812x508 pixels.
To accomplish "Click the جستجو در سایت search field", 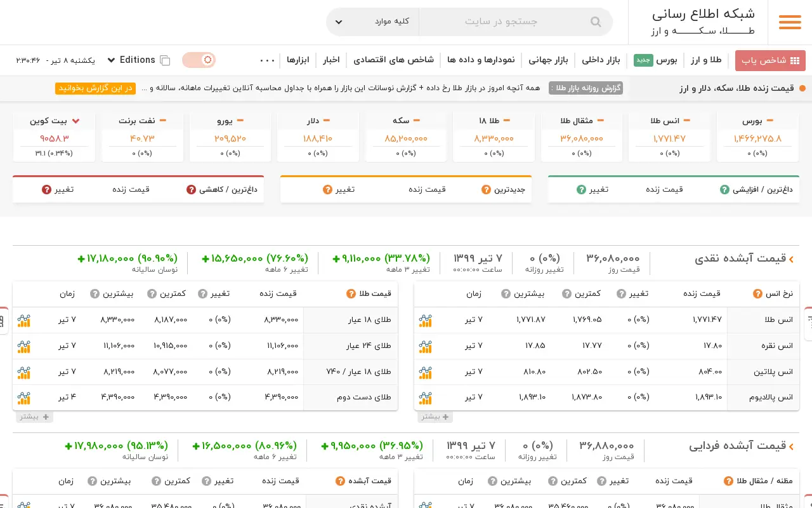I will coord(501,22).
